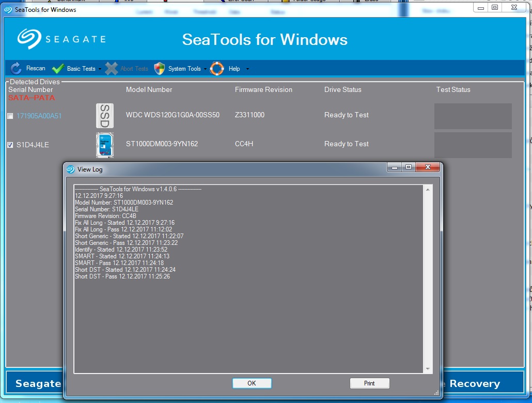Open the Basic Tests menu

click(x=81, y=69)
